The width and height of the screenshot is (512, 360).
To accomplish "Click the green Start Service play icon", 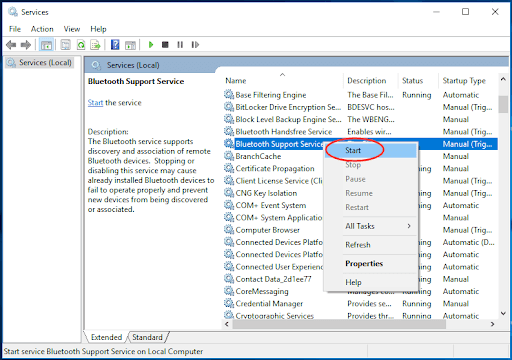I will (151, 44).
